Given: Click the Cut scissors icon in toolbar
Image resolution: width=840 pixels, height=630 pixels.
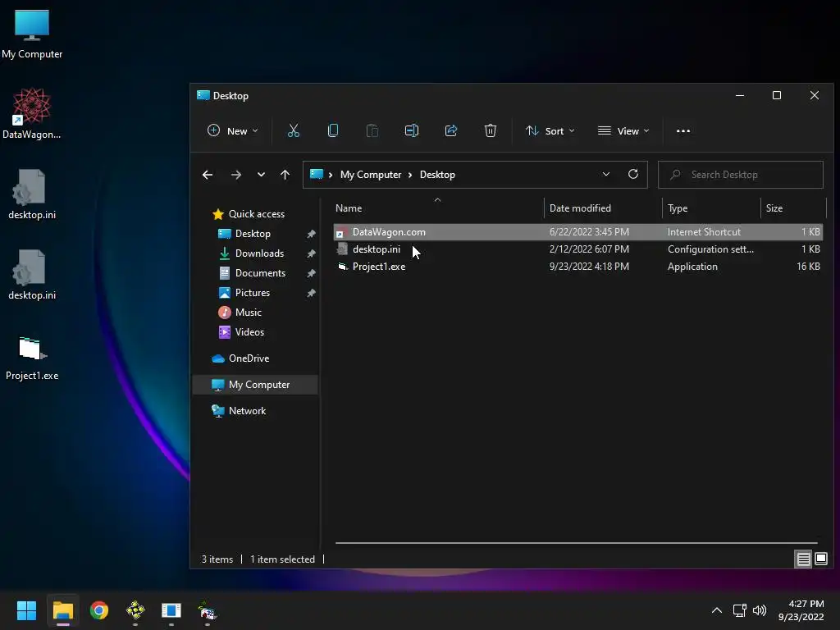Looking at the screenshot, I should point(294,130).
